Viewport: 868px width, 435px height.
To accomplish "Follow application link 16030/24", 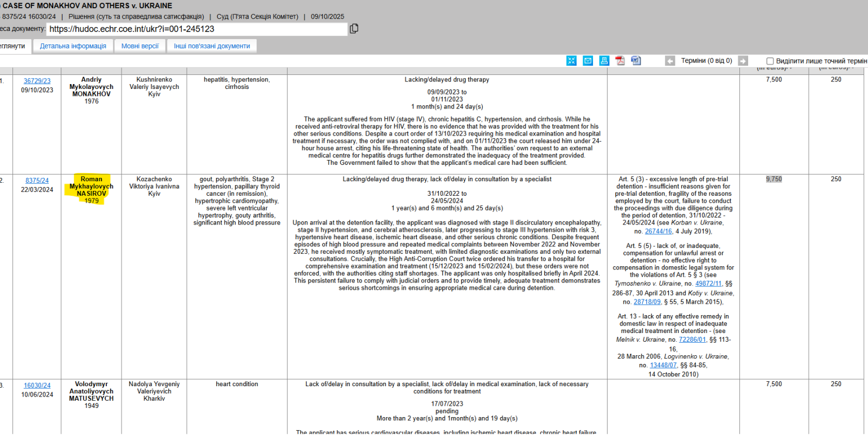I will click(37, 386).
